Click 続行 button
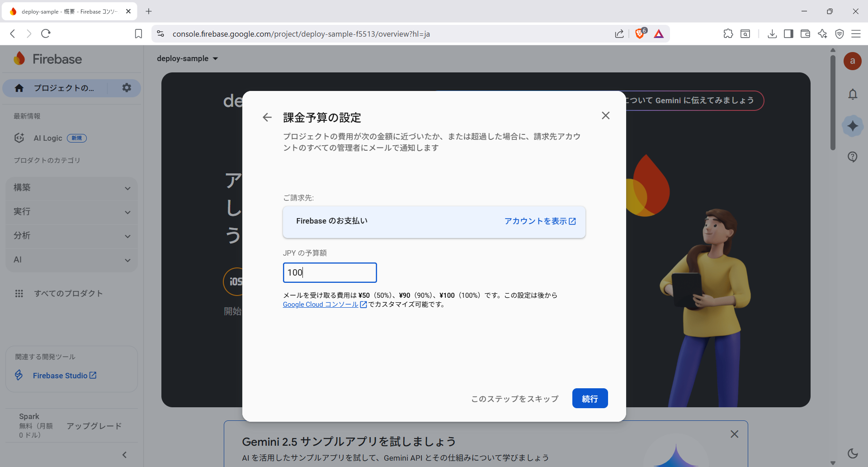 (590, 399)
